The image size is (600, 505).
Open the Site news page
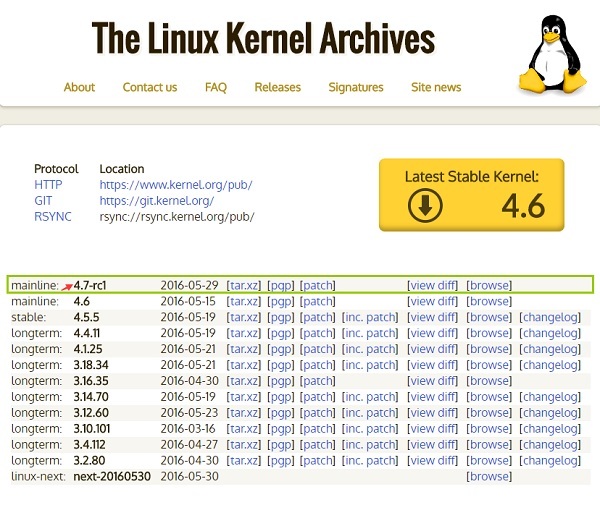pos(436,87)
